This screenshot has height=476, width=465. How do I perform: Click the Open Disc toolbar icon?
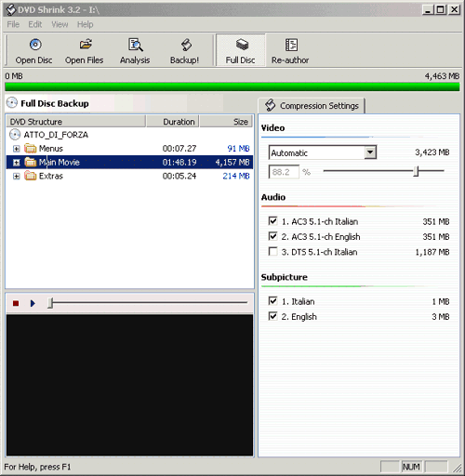point(35,45)
